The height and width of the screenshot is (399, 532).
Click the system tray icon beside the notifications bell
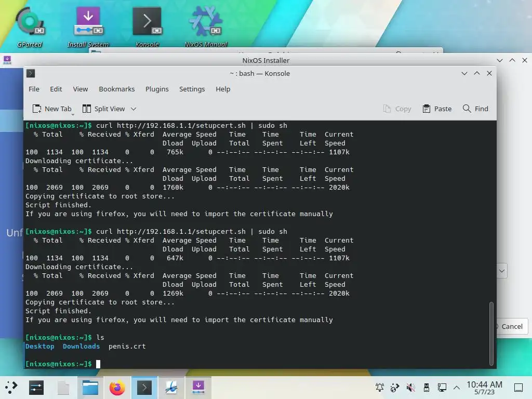[395, 388]
